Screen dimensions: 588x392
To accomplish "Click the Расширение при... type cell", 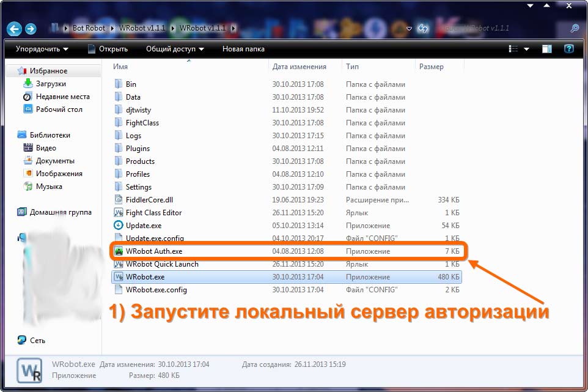I will [377, 199].
